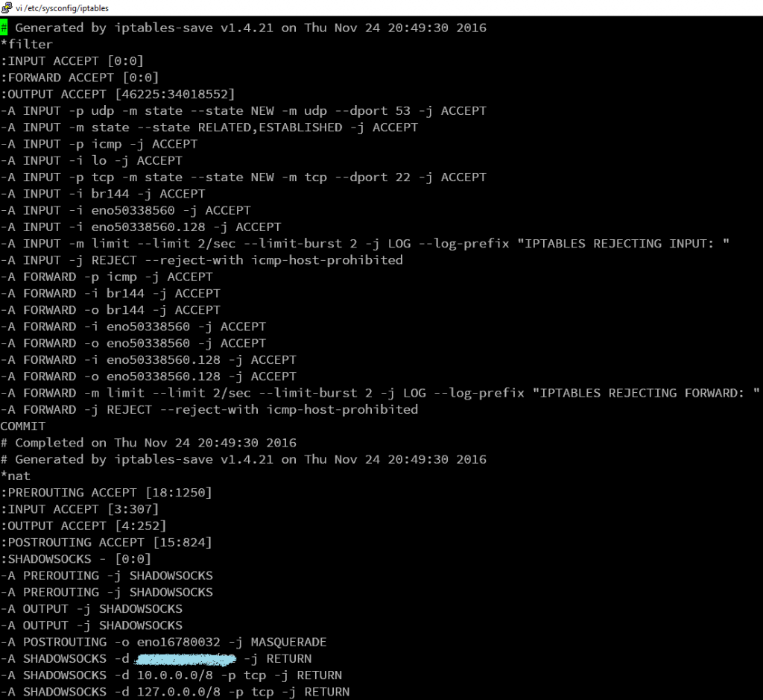
Task: Click the "IPTABLES REJECTING FORWARD: " log prefix
Action: [x=645, y=393]
